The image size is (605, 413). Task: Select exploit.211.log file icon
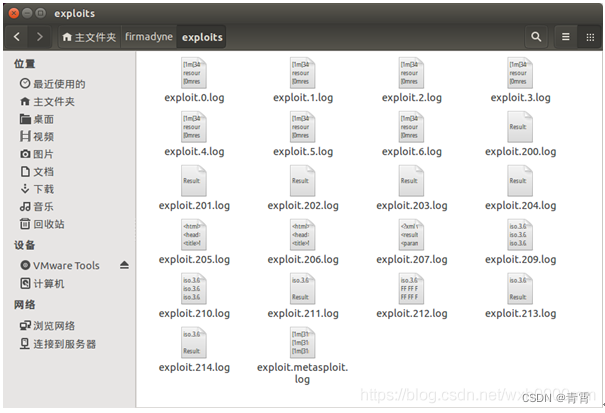pyautogui.click(x=303, y=289)
